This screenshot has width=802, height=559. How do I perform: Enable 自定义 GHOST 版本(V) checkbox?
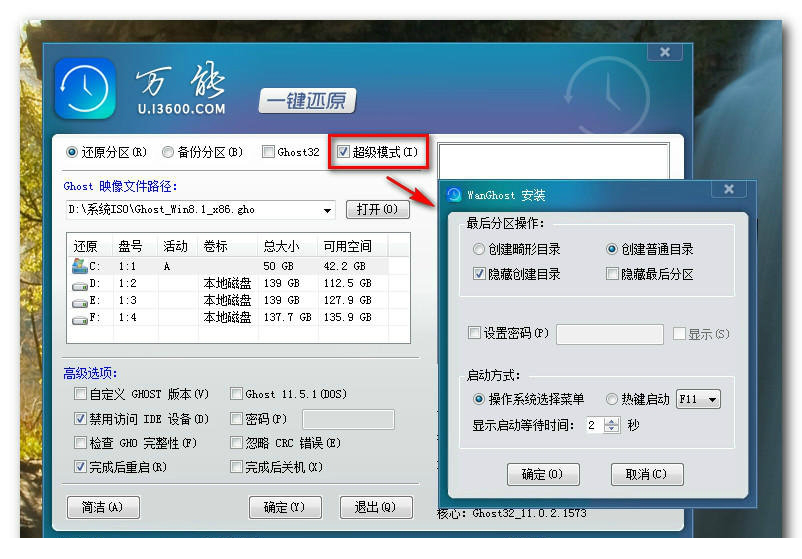coord(80,394)
